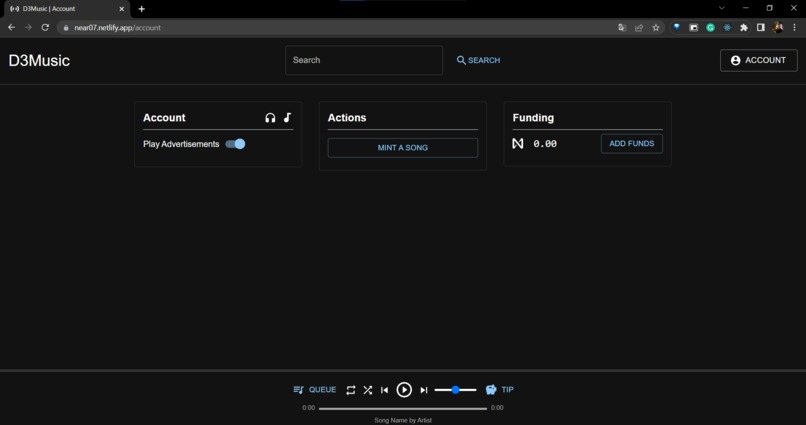Skip to the next track
This screenshot has height=425, width=806.
pos(424,390)
